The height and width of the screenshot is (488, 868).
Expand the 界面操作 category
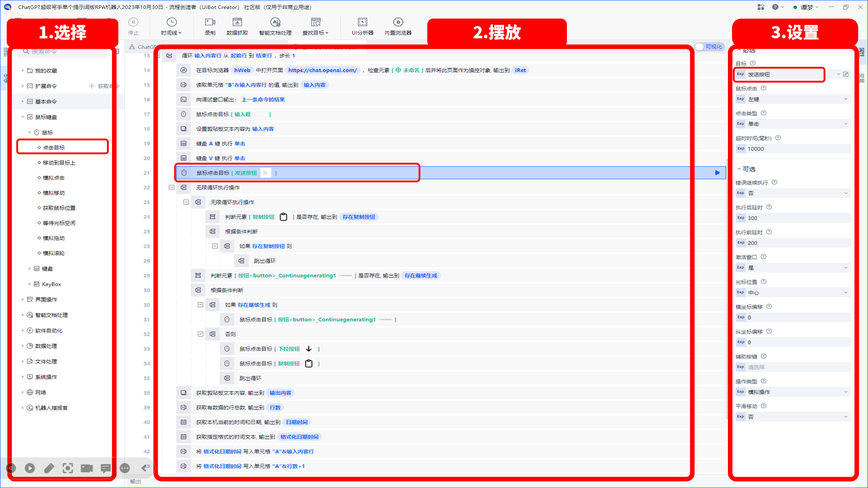(x=23, y=300)
